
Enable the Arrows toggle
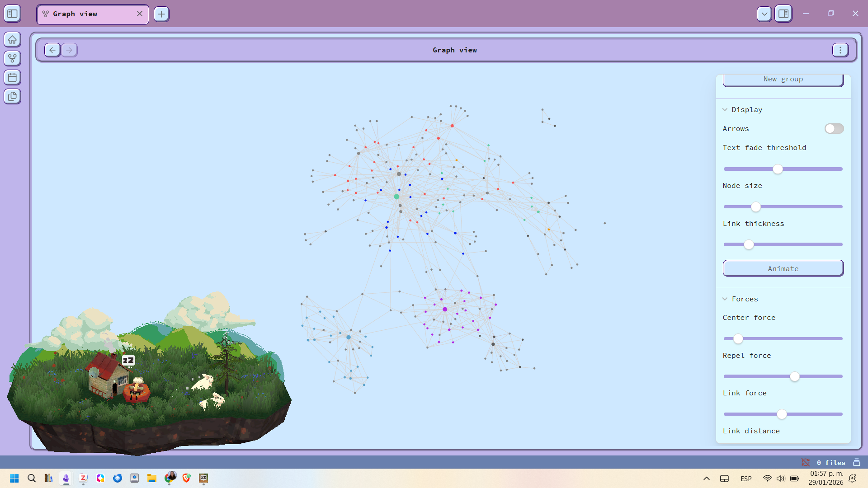(x=834, y=129)
